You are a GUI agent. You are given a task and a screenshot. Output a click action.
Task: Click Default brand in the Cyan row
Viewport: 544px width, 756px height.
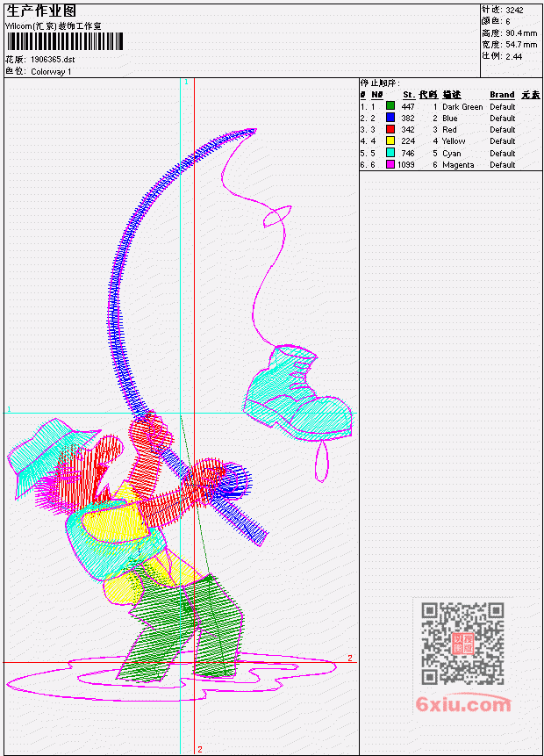pyautogui.click(x=503, y=154)
